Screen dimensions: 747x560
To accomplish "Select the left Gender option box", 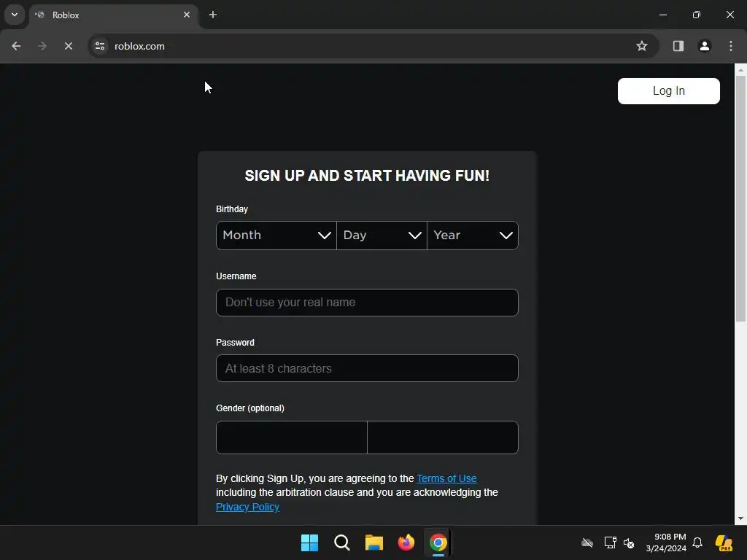I will 292,437.
